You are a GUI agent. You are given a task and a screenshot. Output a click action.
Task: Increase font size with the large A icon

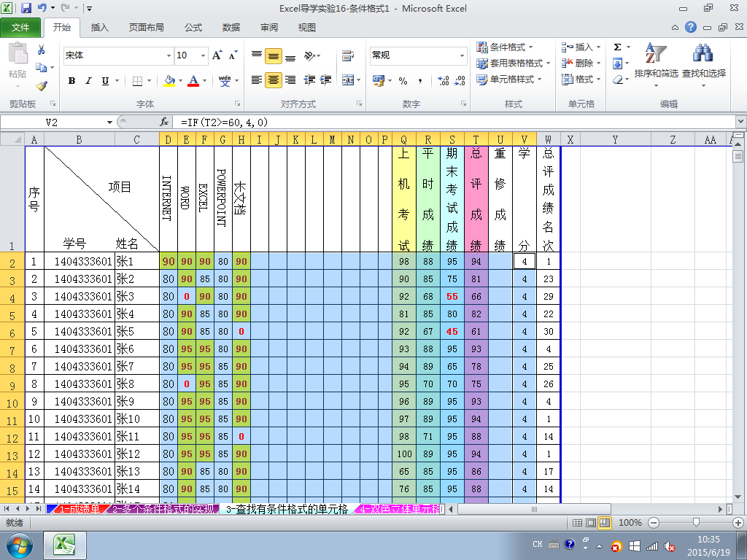[217, 55]
